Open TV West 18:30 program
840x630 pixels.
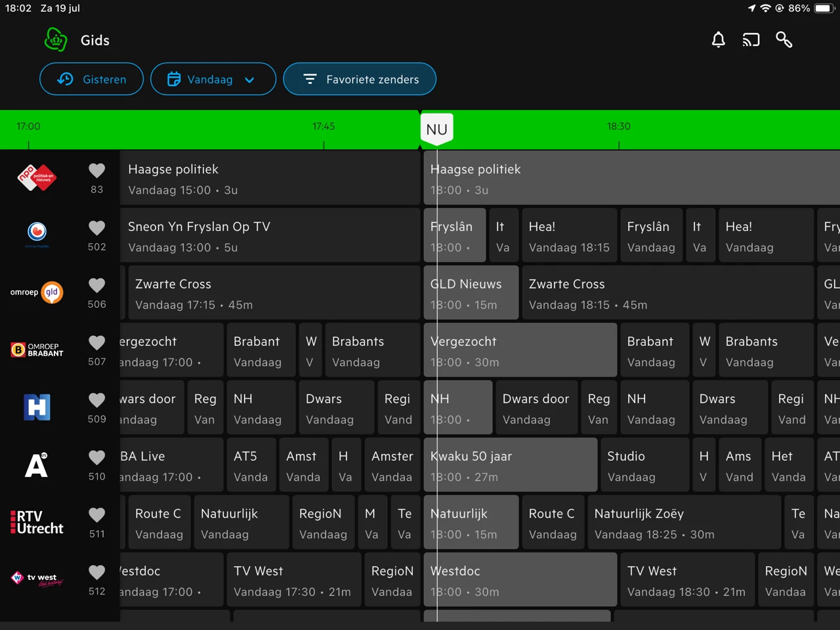(x=687, y=581)
